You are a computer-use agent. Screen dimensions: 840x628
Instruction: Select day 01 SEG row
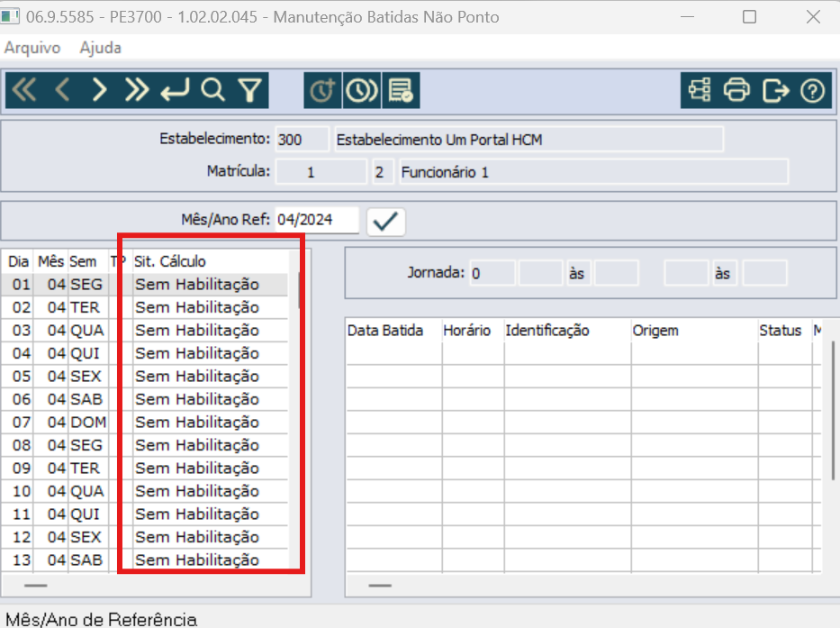click(x=145, y=284)
